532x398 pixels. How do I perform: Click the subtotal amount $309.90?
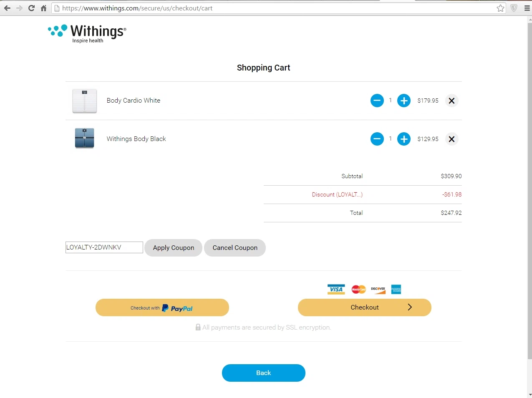451,176
